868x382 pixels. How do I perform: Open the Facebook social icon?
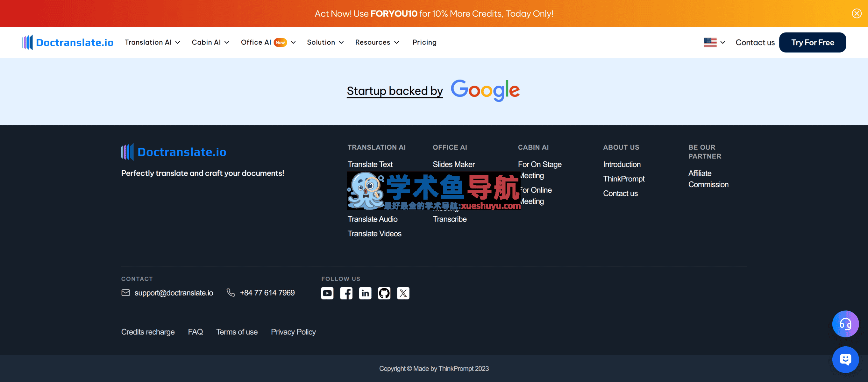click(346, 293)
